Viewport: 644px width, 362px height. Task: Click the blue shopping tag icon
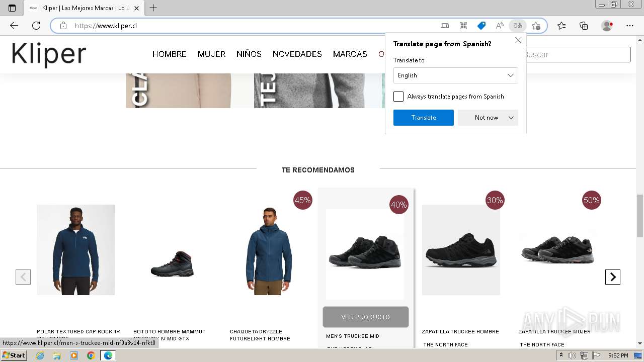point(481,26)
